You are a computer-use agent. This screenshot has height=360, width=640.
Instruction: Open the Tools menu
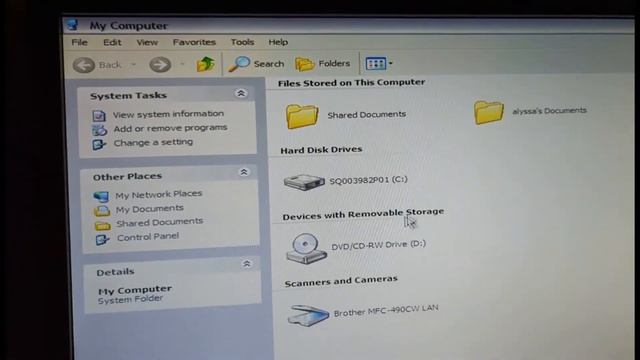242,42
